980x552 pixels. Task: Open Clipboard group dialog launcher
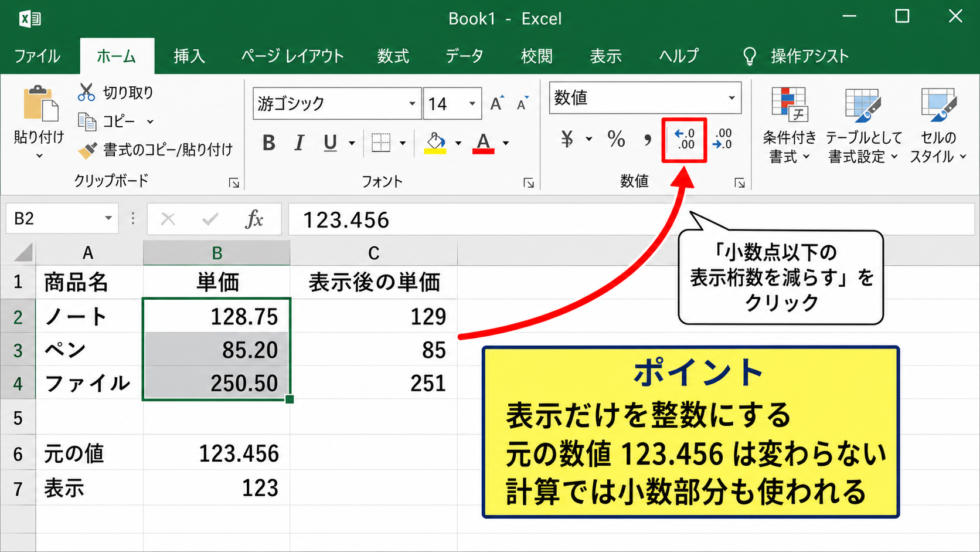point(234,184)
